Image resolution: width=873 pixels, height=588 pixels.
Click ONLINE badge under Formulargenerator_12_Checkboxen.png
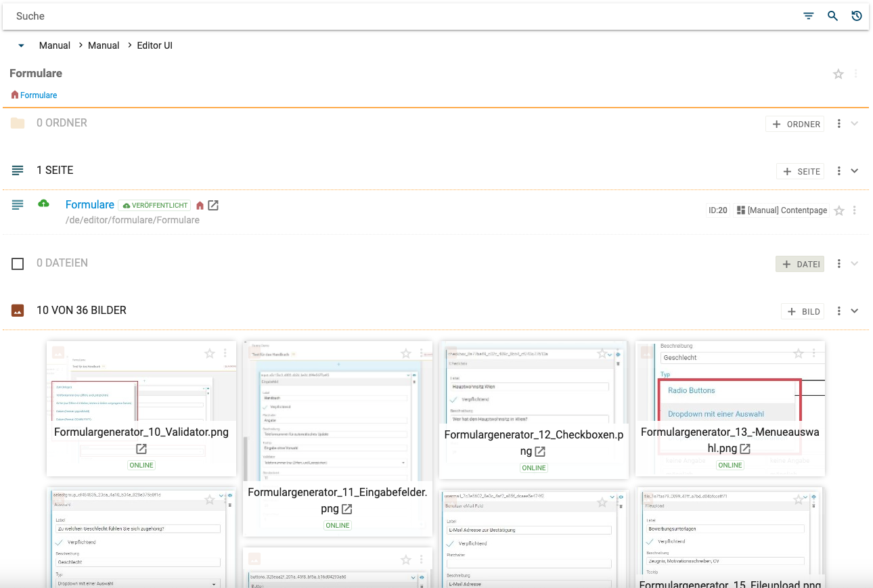534,468
